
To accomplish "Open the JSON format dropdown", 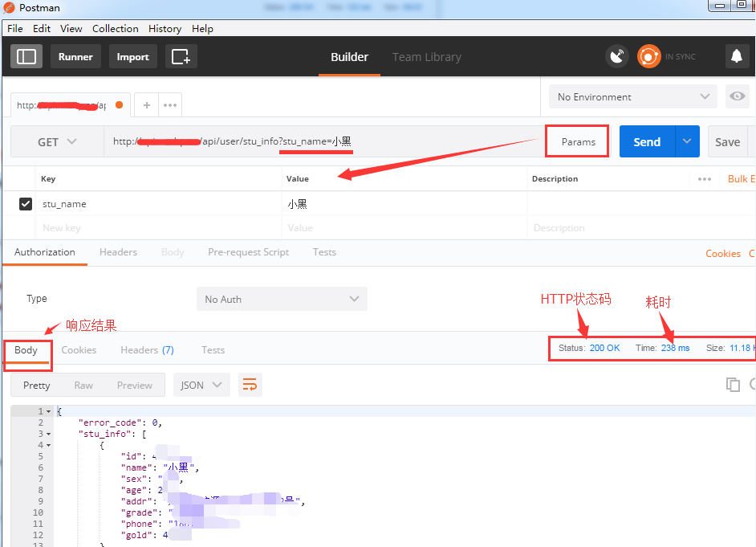I will point(201,385).
